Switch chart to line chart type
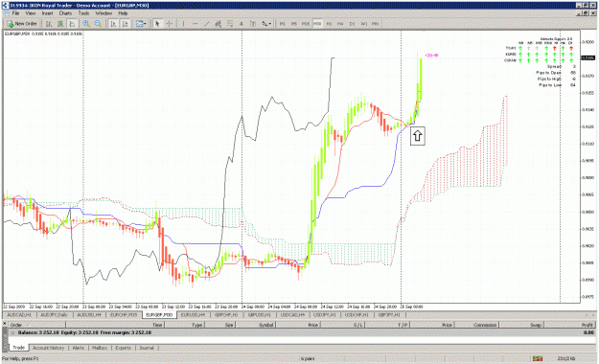Viewport: 599px width, 364px height. pos(72,24)
